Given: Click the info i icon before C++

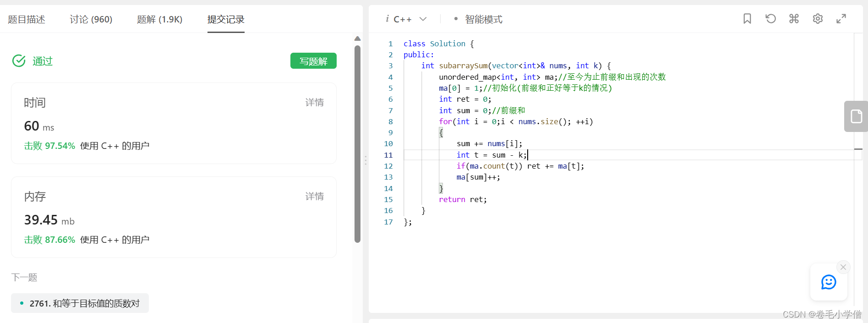Looking at the screenshot, I should coord(387,19).
